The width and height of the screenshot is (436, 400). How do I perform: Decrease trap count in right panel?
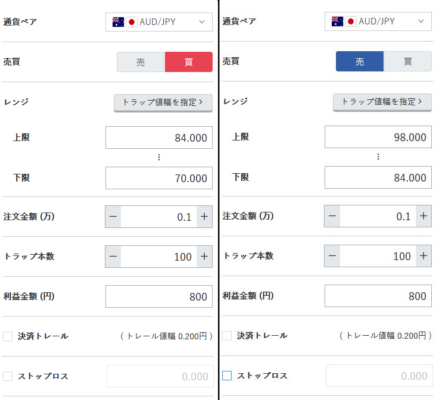pos(332,256)
